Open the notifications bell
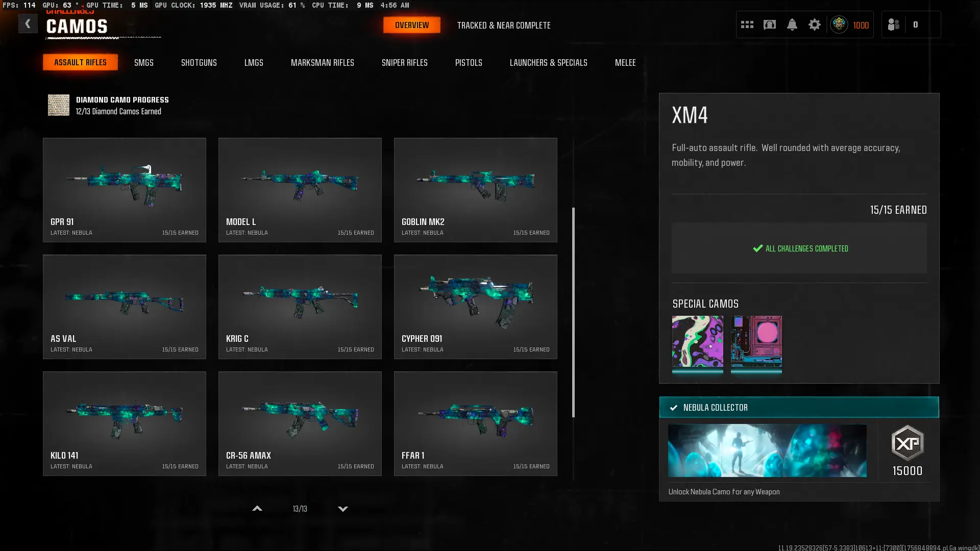 point(792,24)
